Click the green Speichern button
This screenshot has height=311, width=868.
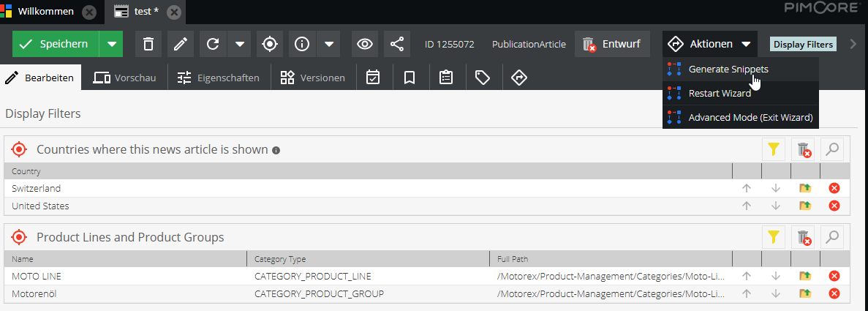click(56, 44)
